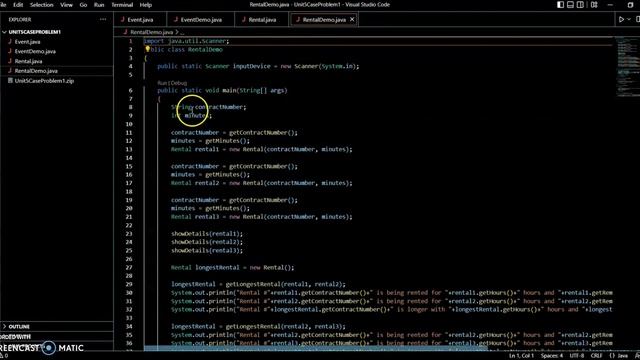
Task: Toggle primary side bar layout icon
Action: click(x=560, y=5)
